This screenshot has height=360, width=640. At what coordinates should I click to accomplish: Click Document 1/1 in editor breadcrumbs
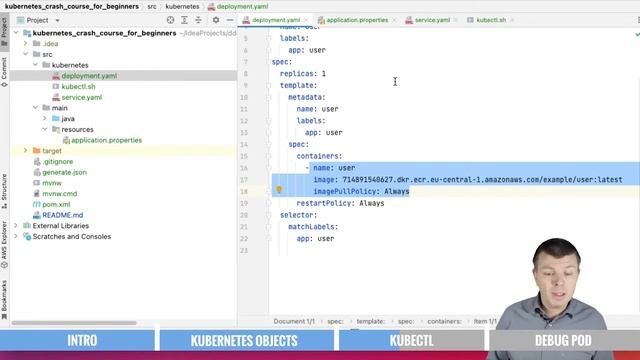294,321
